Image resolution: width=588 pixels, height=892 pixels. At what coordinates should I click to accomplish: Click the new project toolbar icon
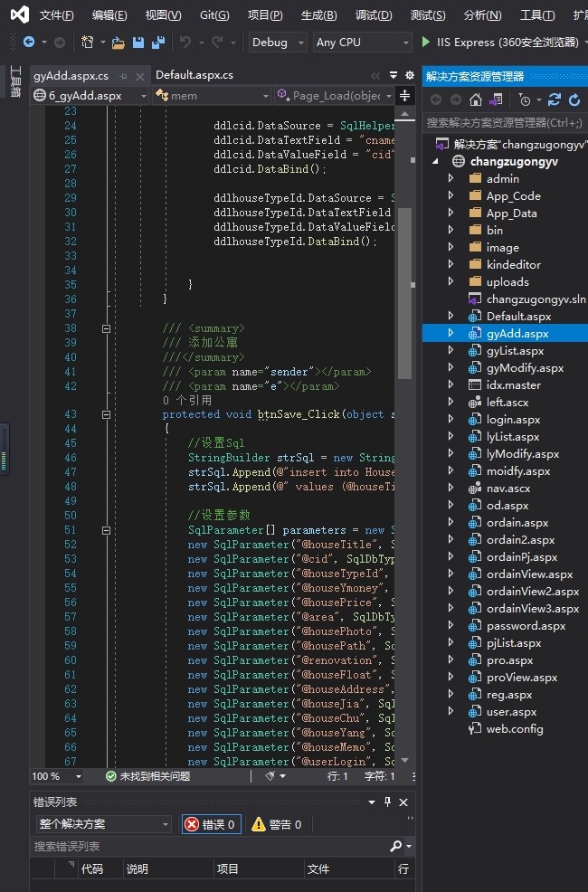click(x=87, y=43)
